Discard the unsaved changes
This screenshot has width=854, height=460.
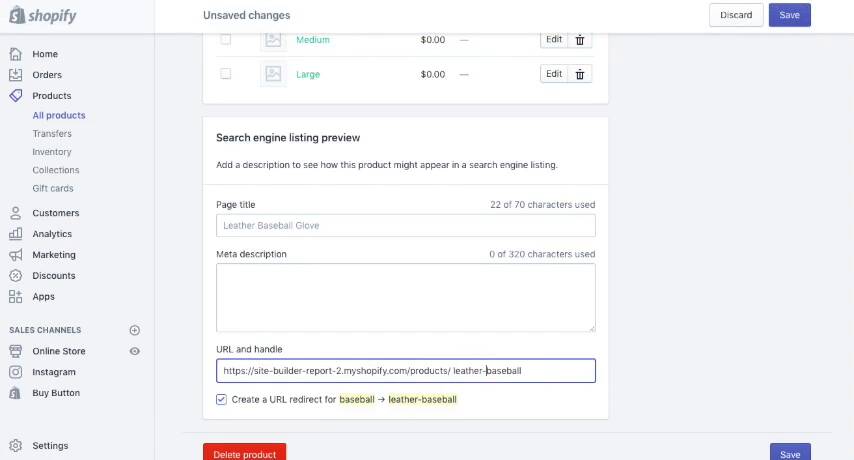pyautogui.click(x=736, y=15)
